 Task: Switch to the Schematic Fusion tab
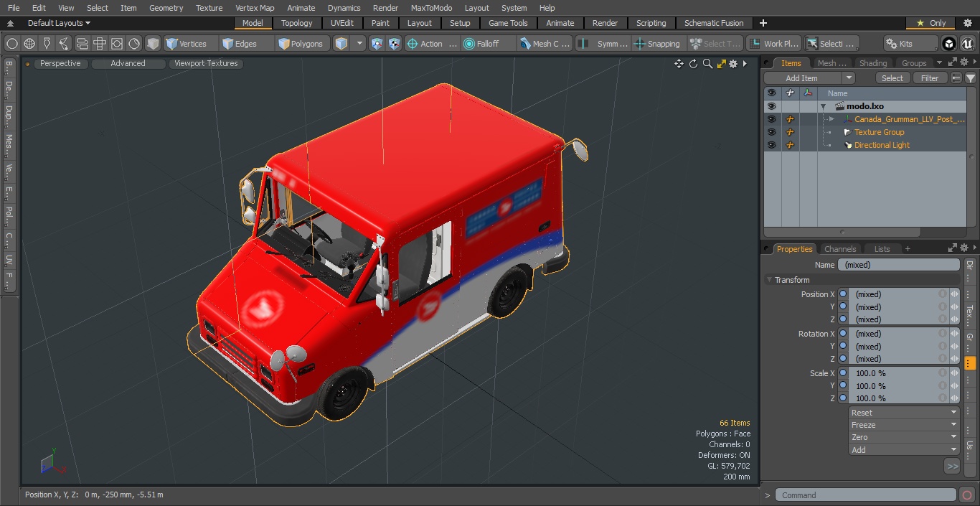[713, 23]
